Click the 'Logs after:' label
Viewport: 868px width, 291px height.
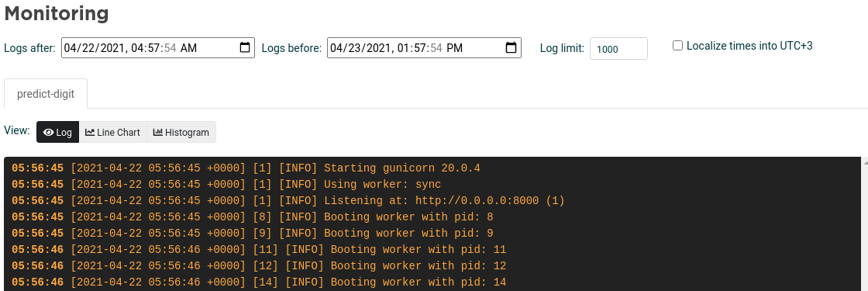tap(30, 48)
